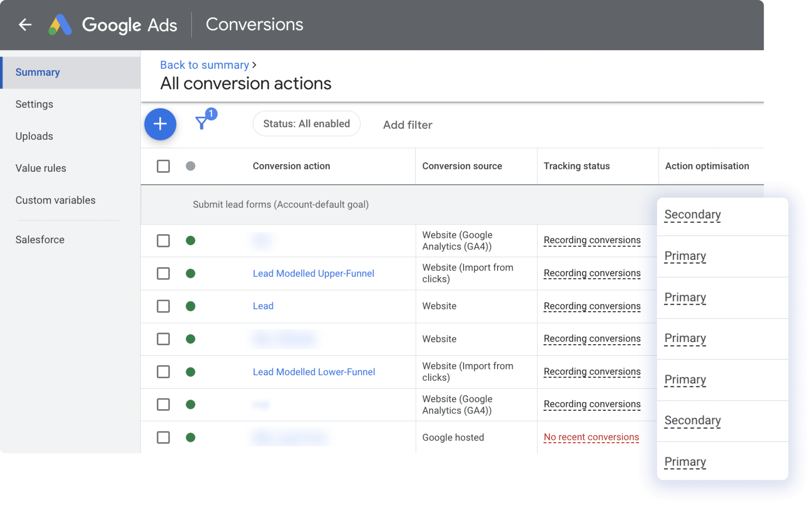Click green status dot for Lead row
The image size is (812, 506).
[x=191, y=306]
